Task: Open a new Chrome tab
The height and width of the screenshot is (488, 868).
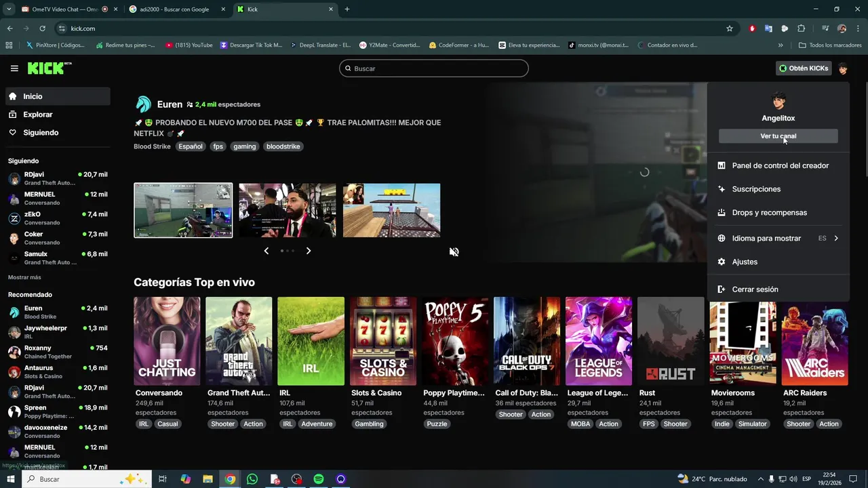Action: point(347,9)
